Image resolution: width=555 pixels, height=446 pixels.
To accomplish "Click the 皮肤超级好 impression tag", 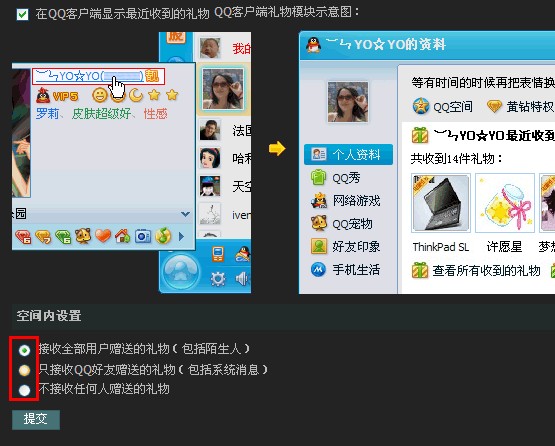I will (x=102, y=114).
